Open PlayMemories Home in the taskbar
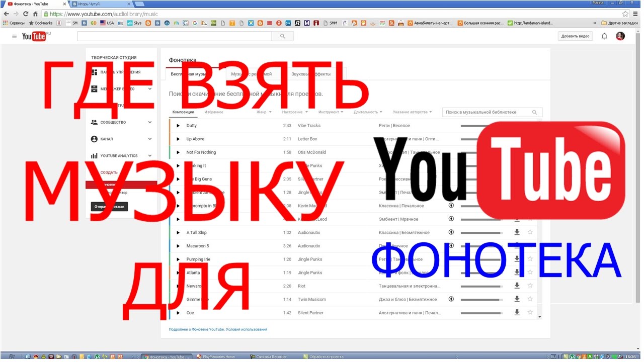Viewport: 644px width, 362px height. 216,357
